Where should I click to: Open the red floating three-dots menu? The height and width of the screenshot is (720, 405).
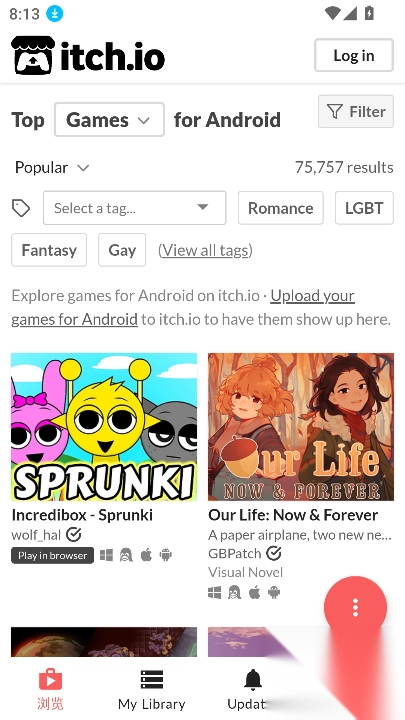pos(355,608)
